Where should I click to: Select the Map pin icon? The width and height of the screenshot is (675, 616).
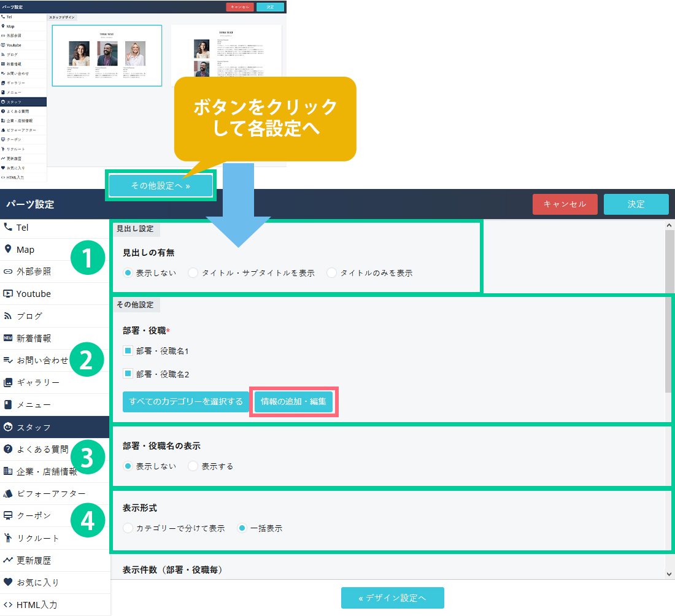8,250
